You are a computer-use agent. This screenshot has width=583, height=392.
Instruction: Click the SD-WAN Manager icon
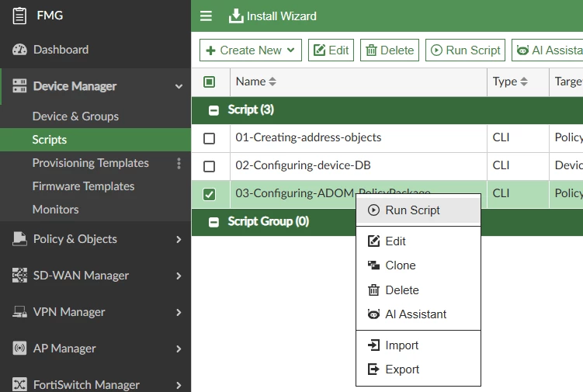[19, 276]
